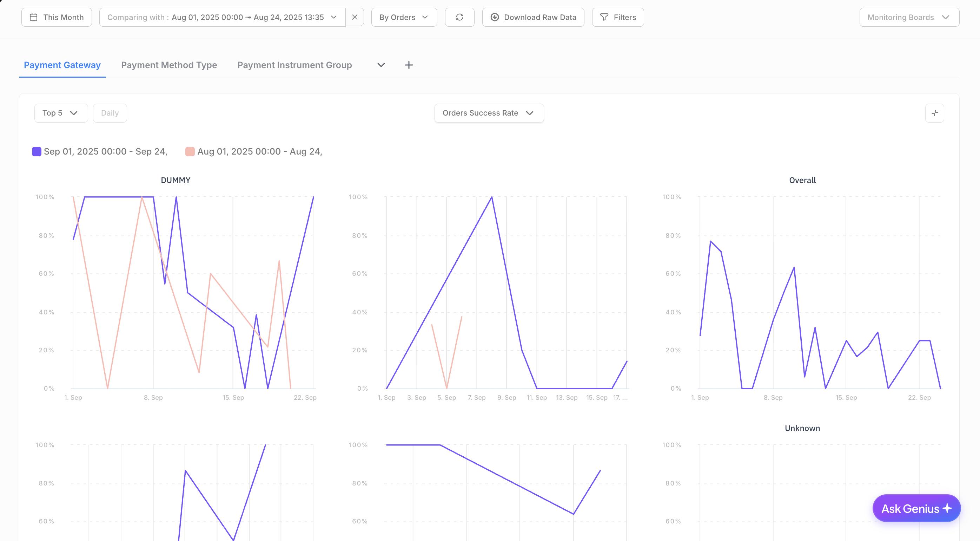Click the purple Sep legend color swatch
The height and width of the screenshot is (541, 980).
click(37, 151)
